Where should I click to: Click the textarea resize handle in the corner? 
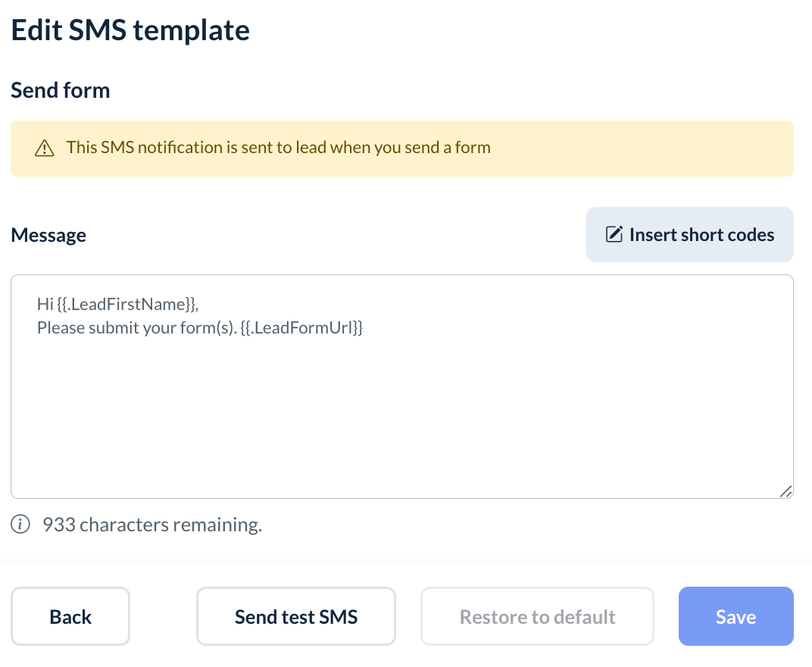coord(785,491)
